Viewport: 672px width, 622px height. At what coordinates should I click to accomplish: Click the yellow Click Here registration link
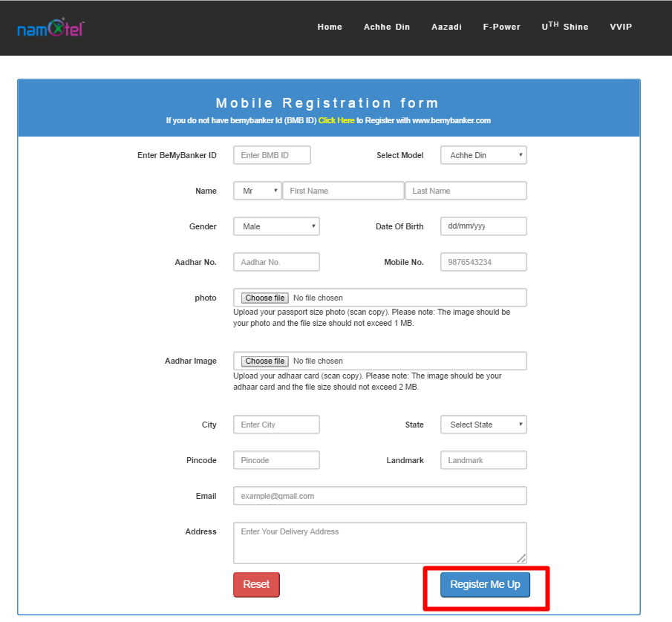pyautogui.click(x=336, y=120)
